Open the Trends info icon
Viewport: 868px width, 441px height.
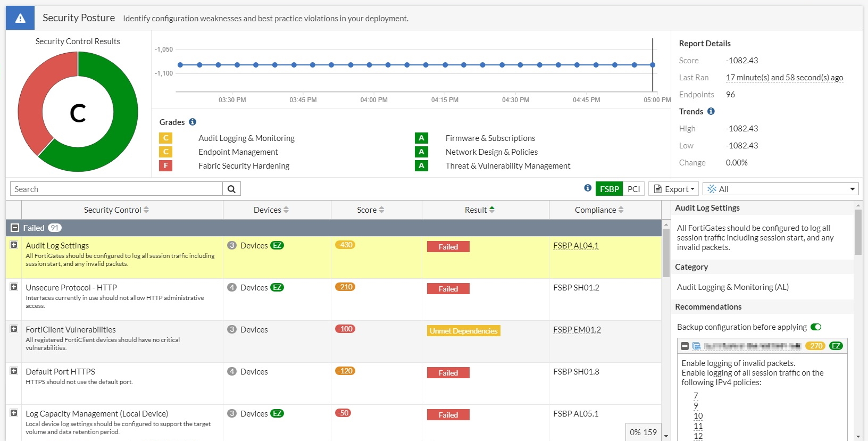point(711,111)
